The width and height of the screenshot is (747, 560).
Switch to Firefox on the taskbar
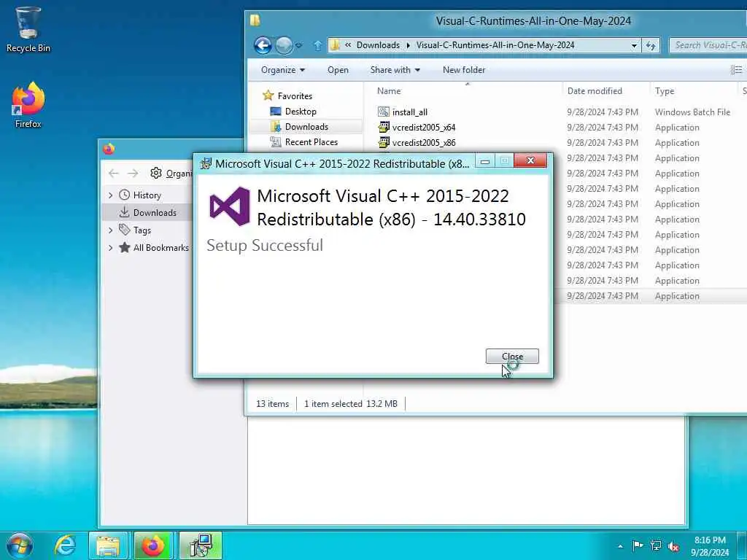click(153, 545)
